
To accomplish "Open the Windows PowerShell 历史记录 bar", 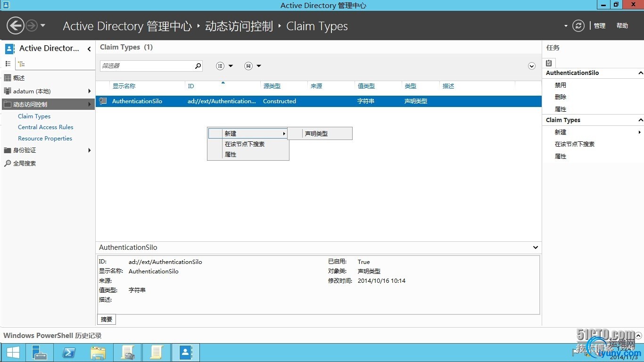I will click(x=52, y=336).
